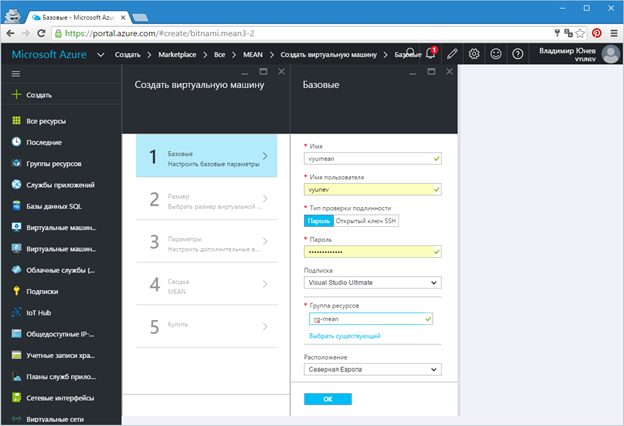Switch to Базовые browser tab

pos(79,18)
